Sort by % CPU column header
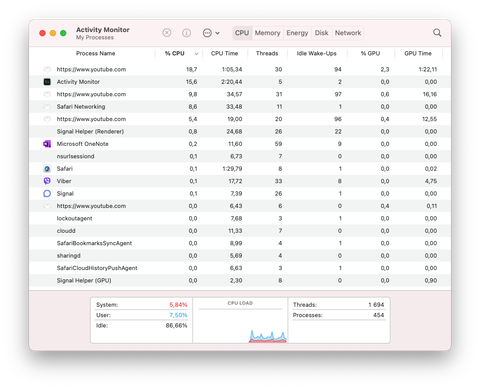 point(175,53)
